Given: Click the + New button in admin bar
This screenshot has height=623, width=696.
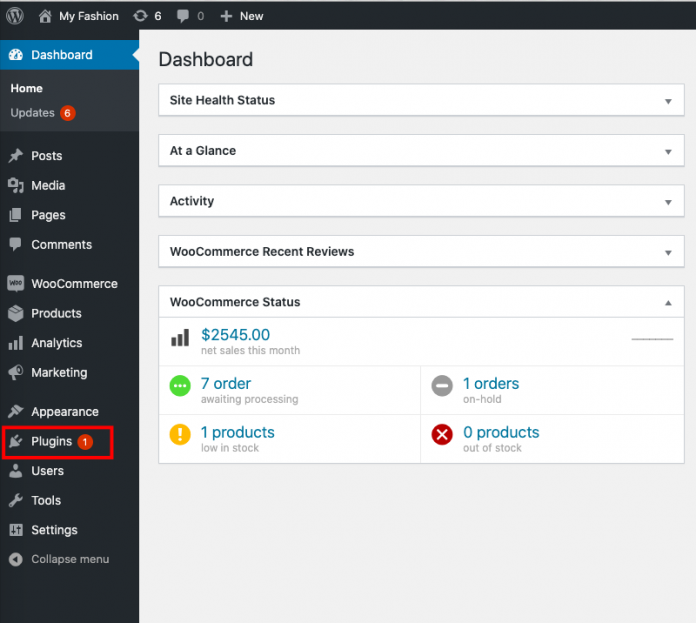Looking at the screenshot, I should [x=241, y=16].
